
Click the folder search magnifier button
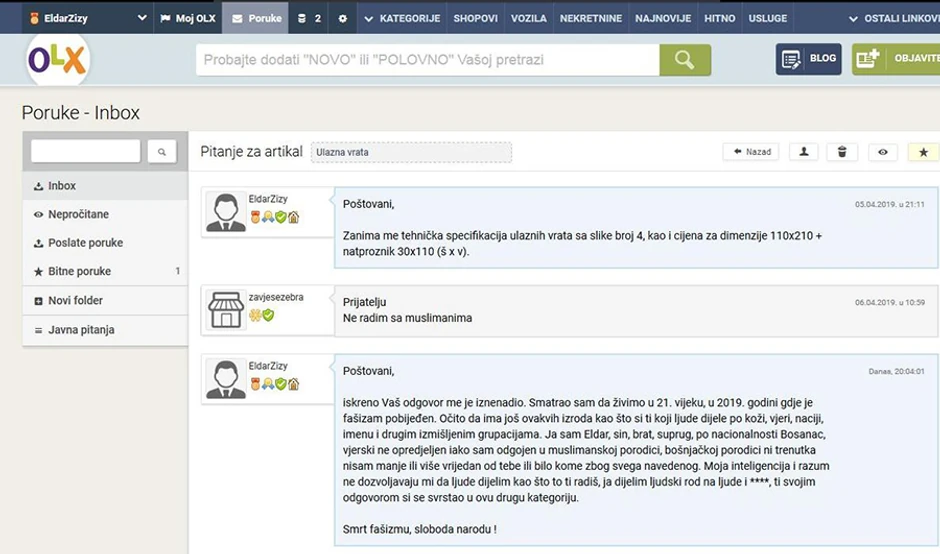162,152
